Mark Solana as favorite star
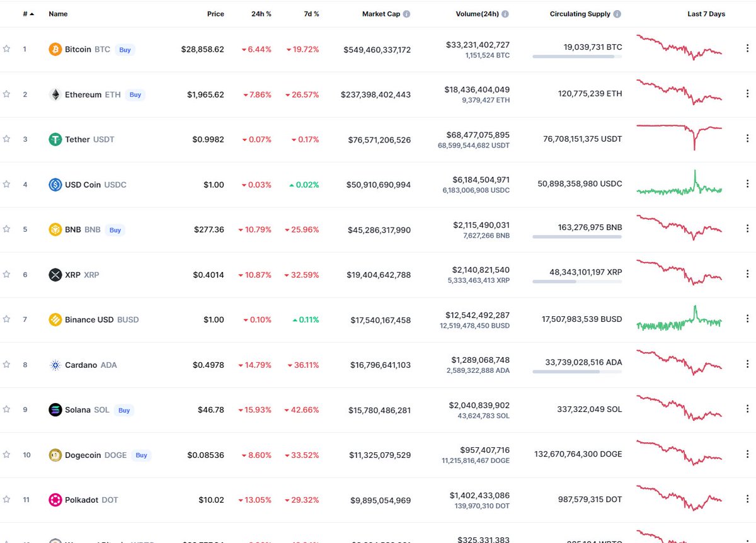 (x=6, y=409)
